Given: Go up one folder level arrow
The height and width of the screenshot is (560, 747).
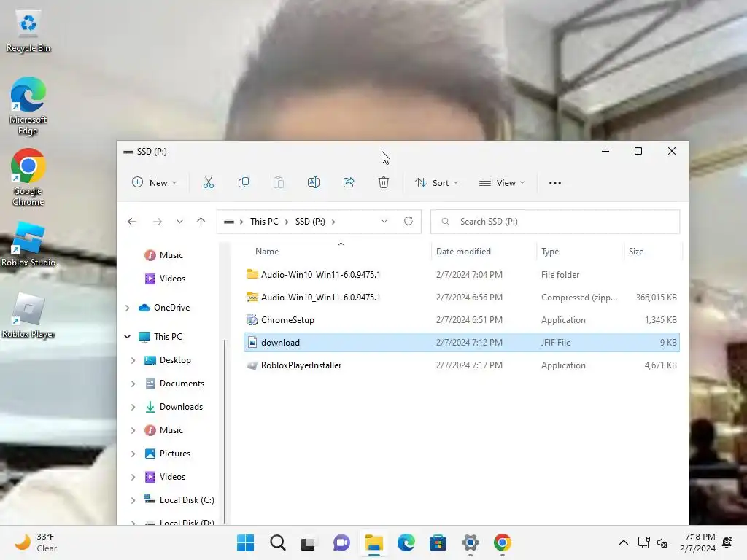Looking at the screenshot, I should (201, 222).
